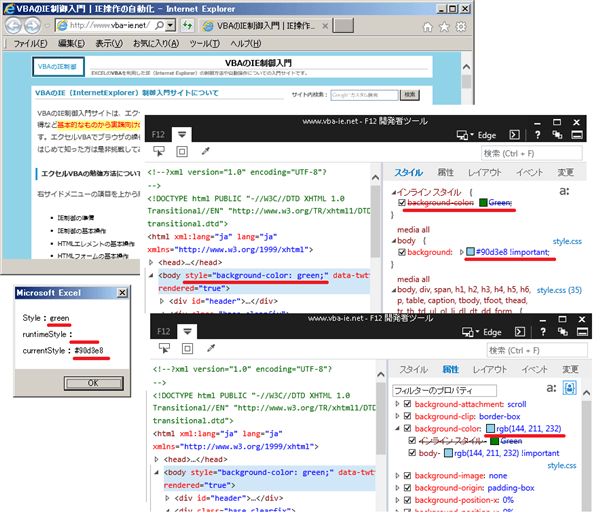Click the a: pseudo-state button in upper F12
600x523 pixels.
(x=564, y=191)
